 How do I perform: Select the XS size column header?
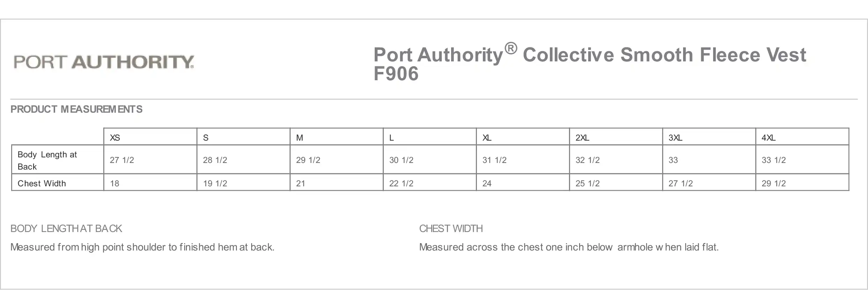[150, 137]
